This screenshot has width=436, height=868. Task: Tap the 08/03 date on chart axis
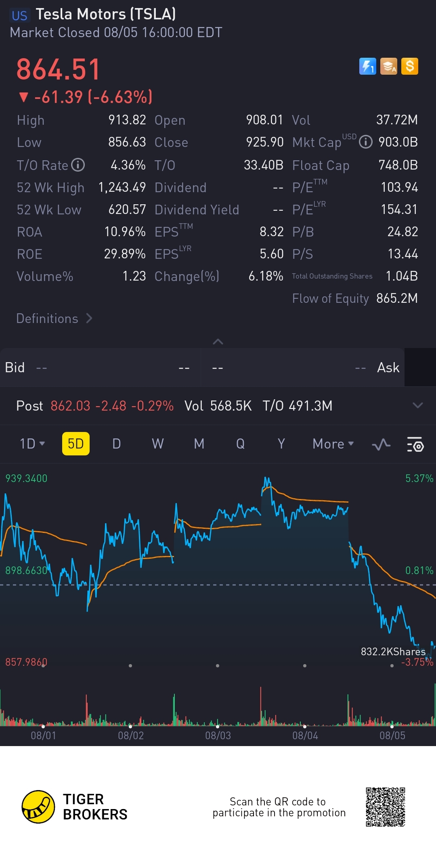point(218,736)
